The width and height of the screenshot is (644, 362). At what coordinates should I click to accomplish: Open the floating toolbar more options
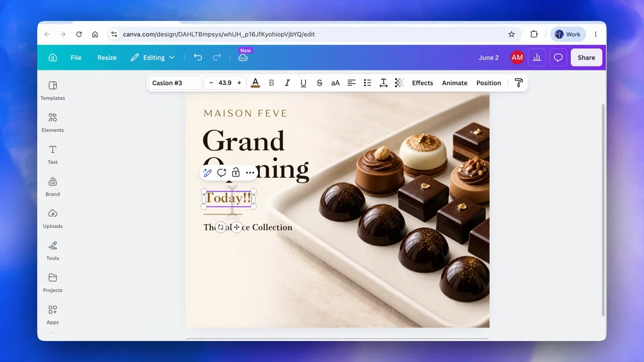point(250,172)
